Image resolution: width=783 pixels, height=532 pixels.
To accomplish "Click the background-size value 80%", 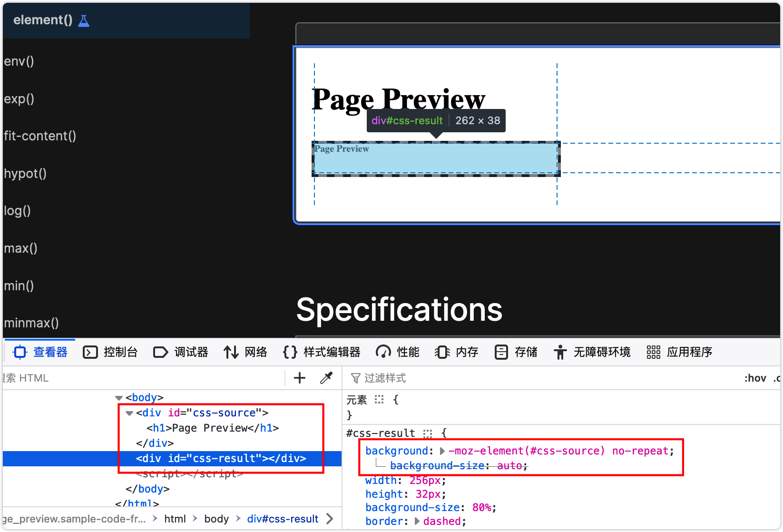I will (x=481, y=508).
